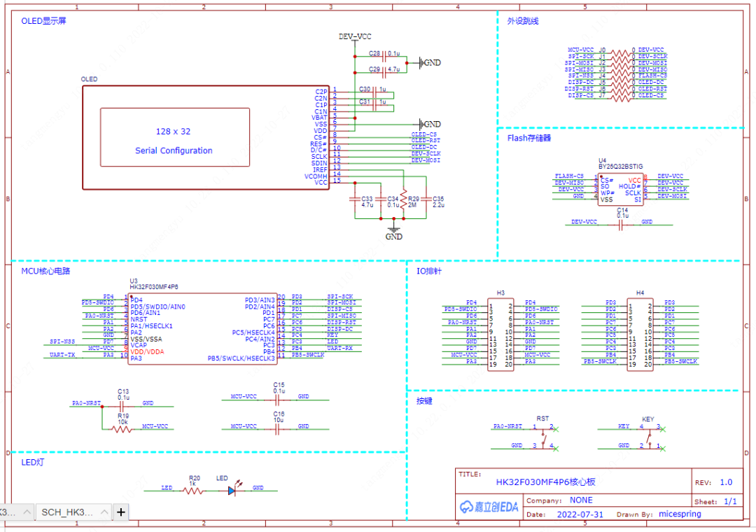
Task: Select the LED diode symbol
Action: pyautogui.click(x=232, y=491)
